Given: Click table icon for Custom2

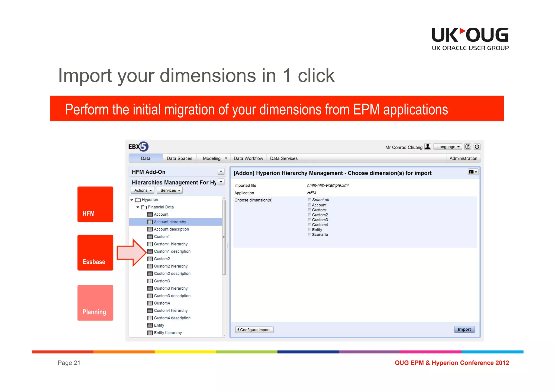Looking at the screenshot, I should pyautogui.click(x=150, y=259).
